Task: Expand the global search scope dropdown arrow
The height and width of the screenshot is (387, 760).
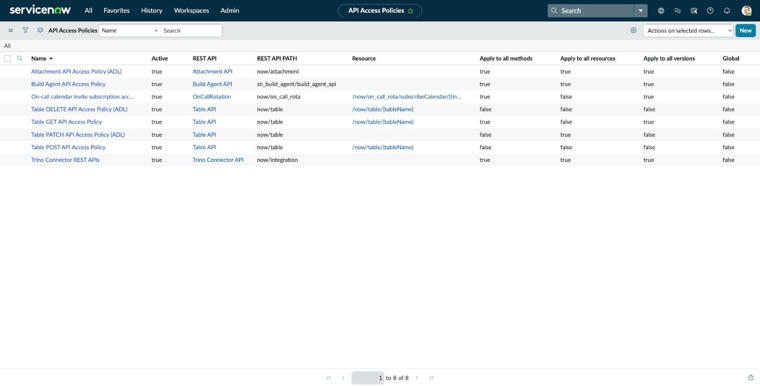Action: [640, 11]
